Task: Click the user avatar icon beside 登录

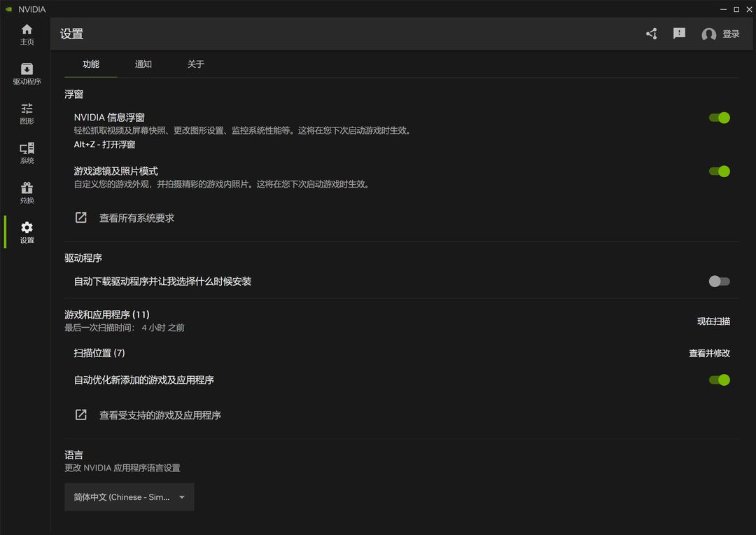Action: click(708, 34)
